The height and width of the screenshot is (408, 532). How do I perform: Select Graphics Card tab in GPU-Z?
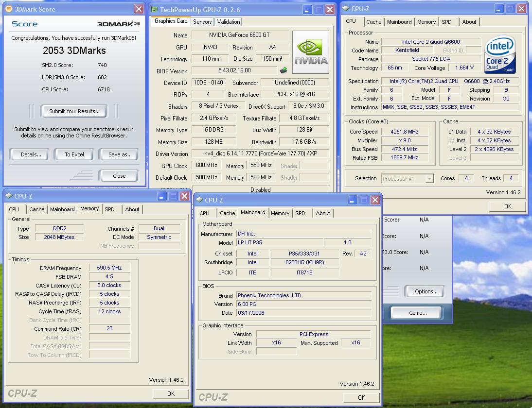click(x=171, y=21)
